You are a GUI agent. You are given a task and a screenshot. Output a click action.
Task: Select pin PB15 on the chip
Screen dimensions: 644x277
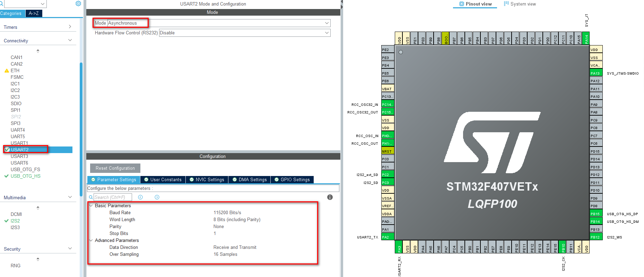tap(596, 213)
